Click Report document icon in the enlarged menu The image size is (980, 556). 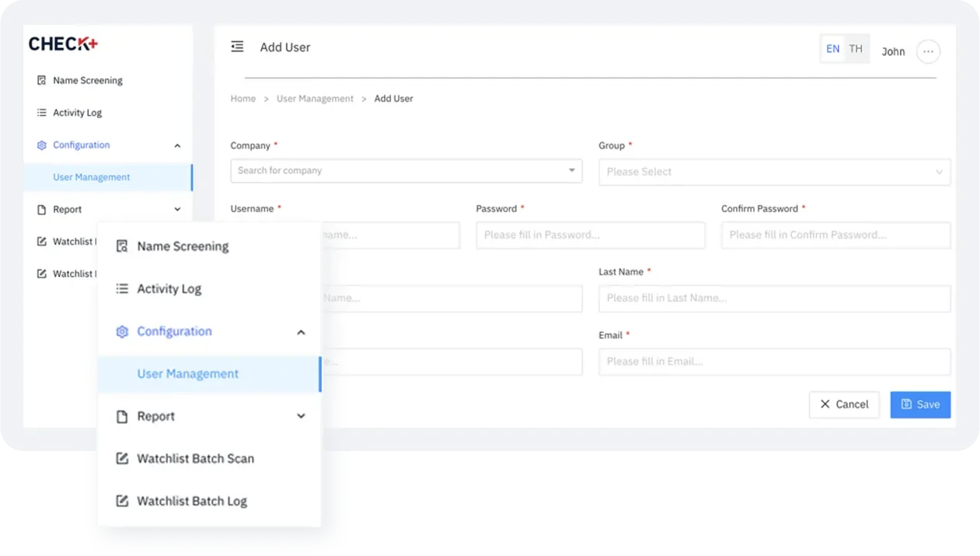pos(122,417)
